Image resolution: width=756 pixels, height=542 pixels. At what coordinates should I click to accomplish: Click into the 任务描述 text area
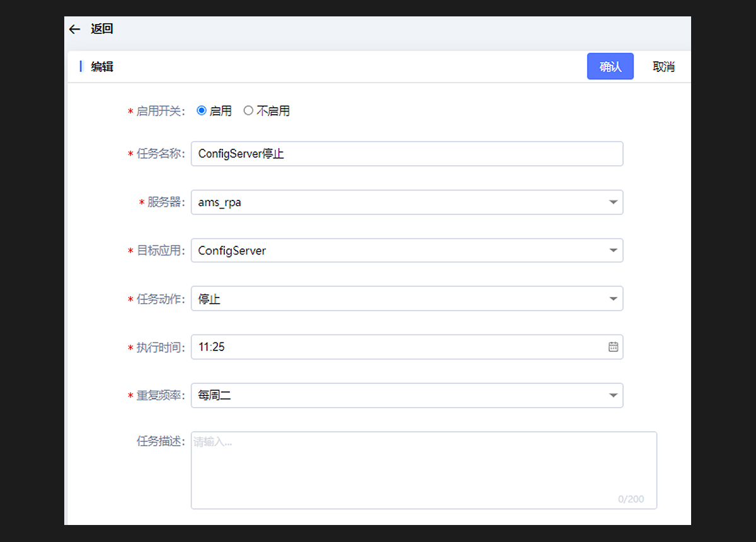pyautogui.click(x=424, y=470)
